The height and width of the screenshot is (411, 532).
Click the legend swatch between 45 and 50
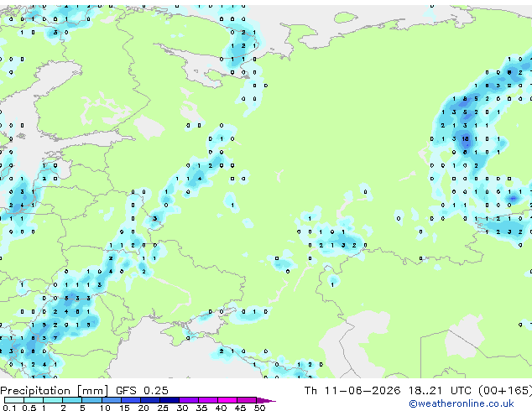click(x=247, y=400)
